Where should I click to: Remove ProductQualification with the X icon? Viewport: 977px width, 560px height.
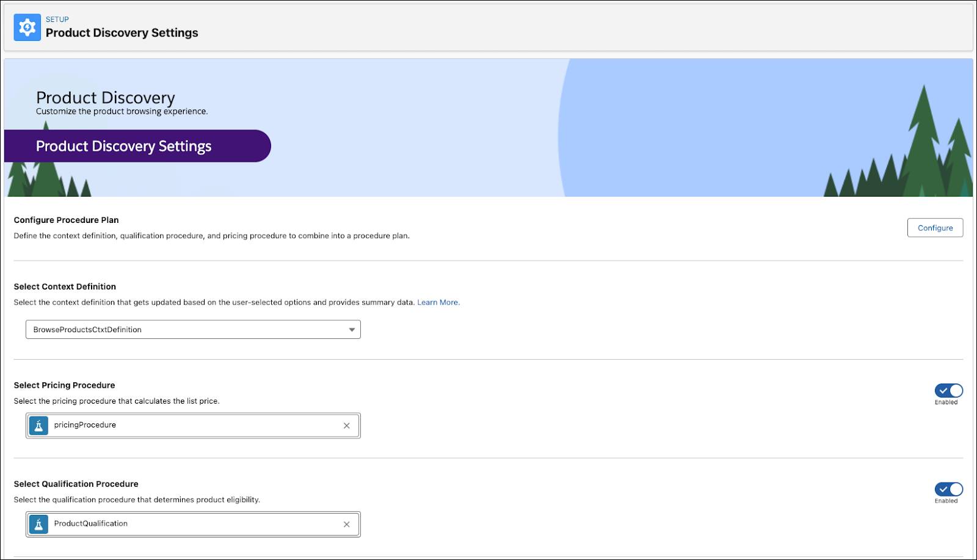(x=346, y=523)
